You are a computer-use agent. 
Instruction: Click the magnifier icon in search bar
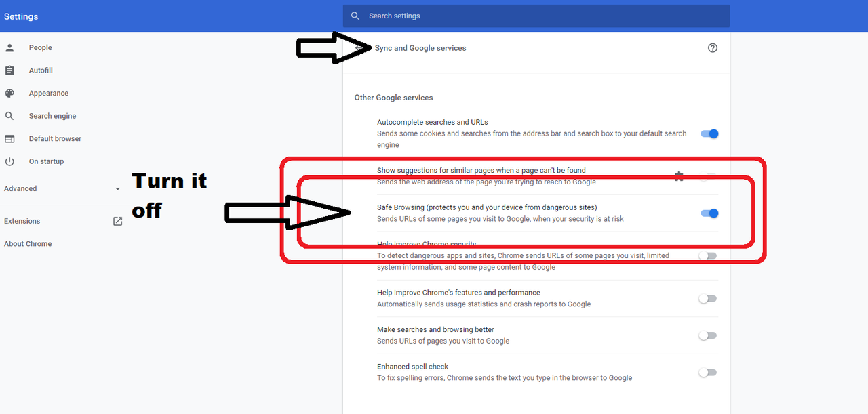pyautogui.click(x=355, y=16)
